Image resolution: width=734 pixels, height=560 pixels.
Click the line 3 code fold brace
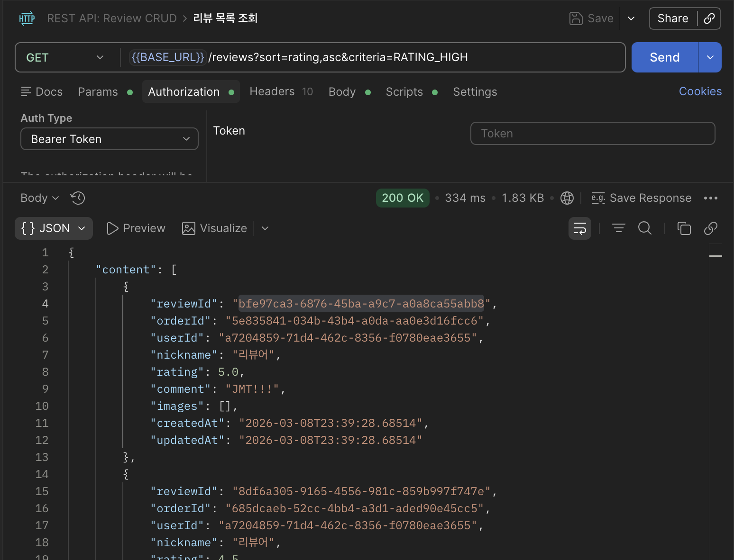tap(126, 287)
